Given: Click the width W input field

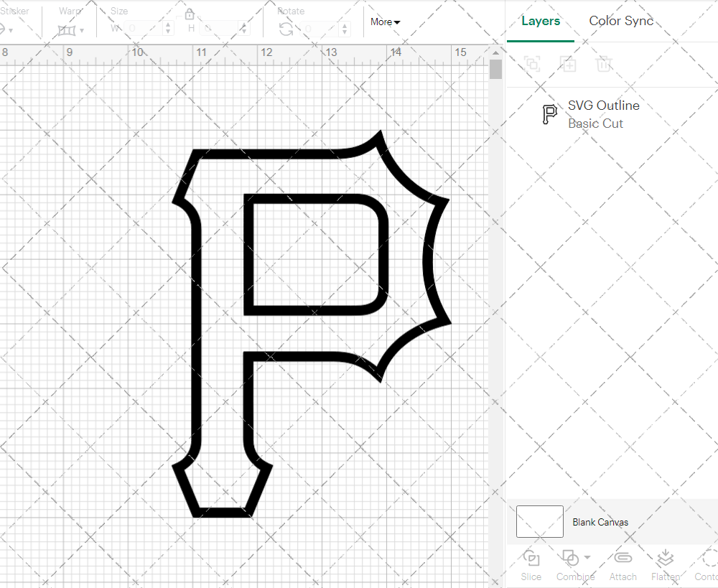Looking at the screenshot, I should coord(144,29).
